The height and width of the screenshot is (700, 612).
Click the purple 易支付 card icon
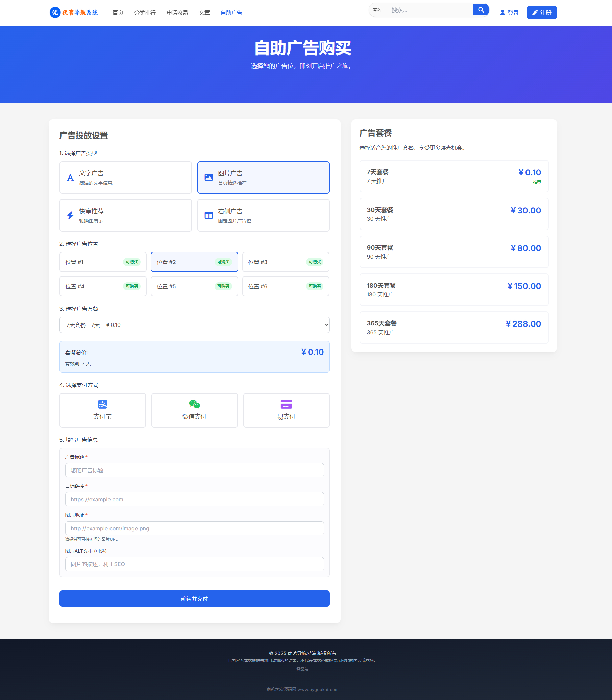coord(286,404)
